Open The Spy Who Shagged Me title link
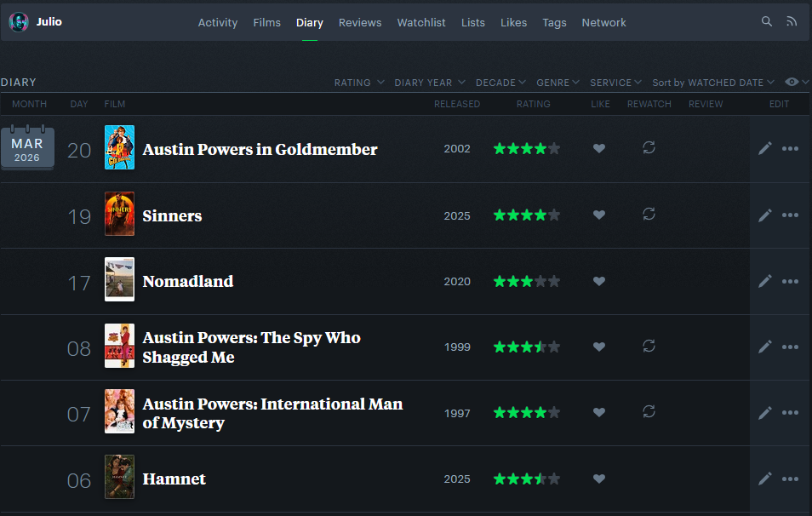 click(252, 347)
